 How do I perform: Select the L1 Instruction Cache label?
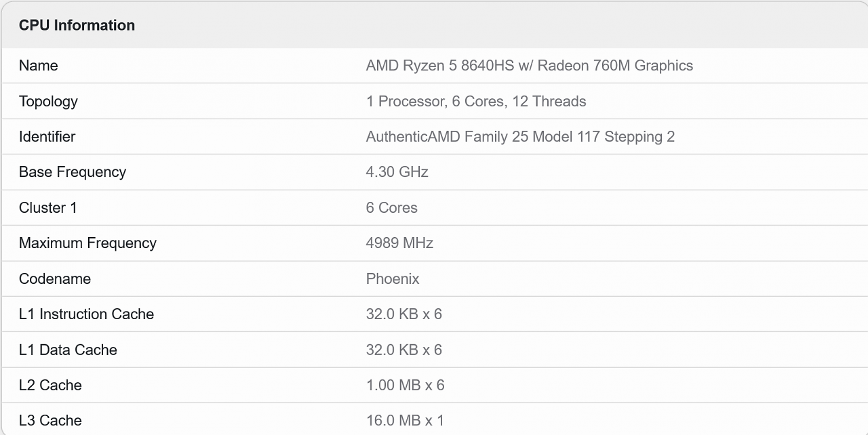[x=86, y=314]
